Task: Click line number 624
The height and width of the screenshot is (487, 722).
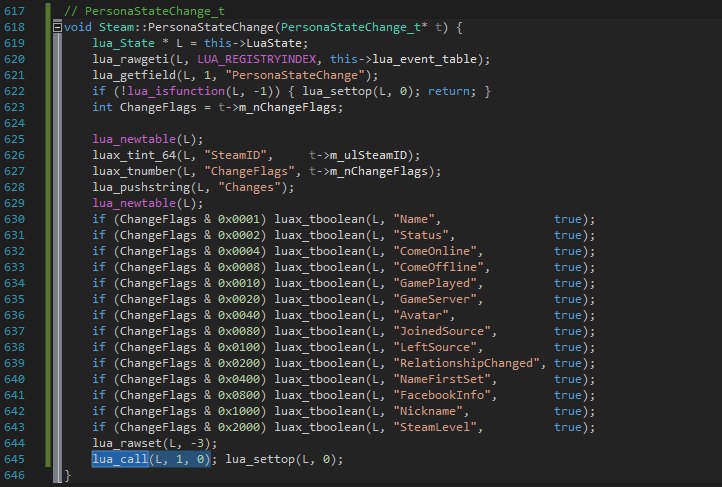Action: (14, 123)
